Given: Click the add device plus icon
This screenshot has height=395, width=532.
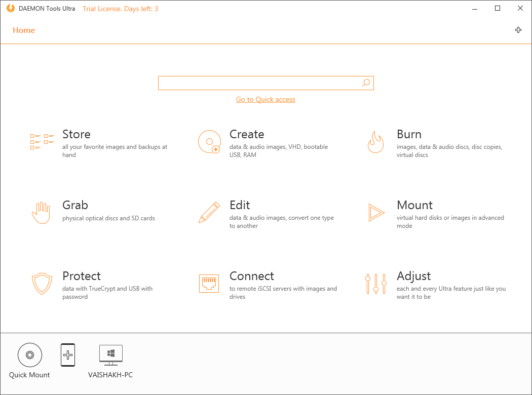Looking at the screenshot, I should point(68,355).
